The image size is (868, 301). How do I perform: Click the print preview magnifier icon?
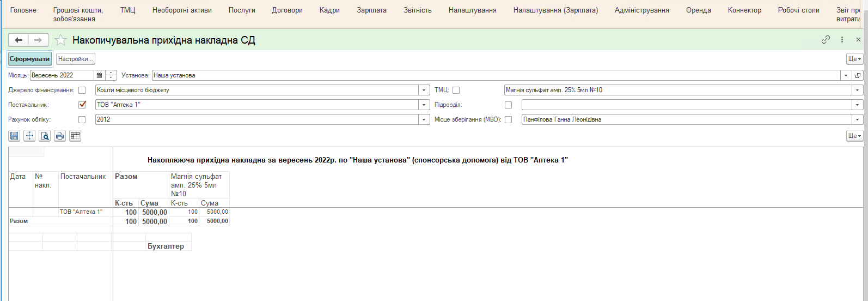point(45,136)
